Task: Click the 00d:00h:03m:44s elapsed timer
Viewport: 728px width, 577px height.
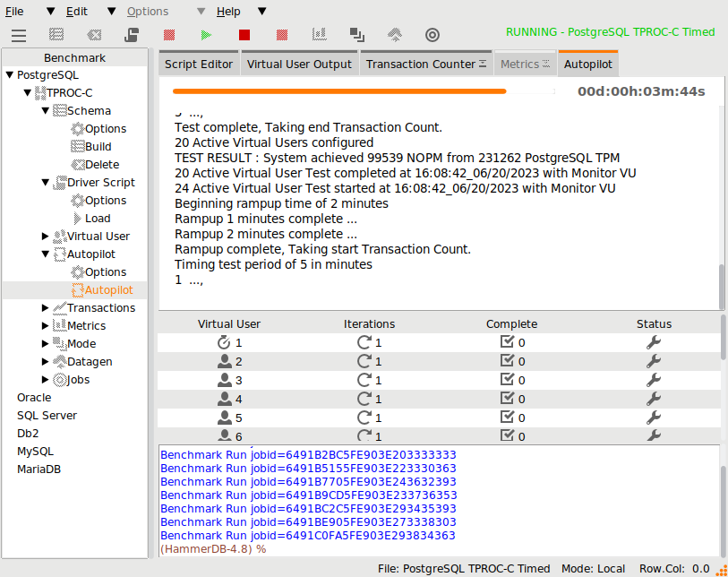Action: [641, 91]
